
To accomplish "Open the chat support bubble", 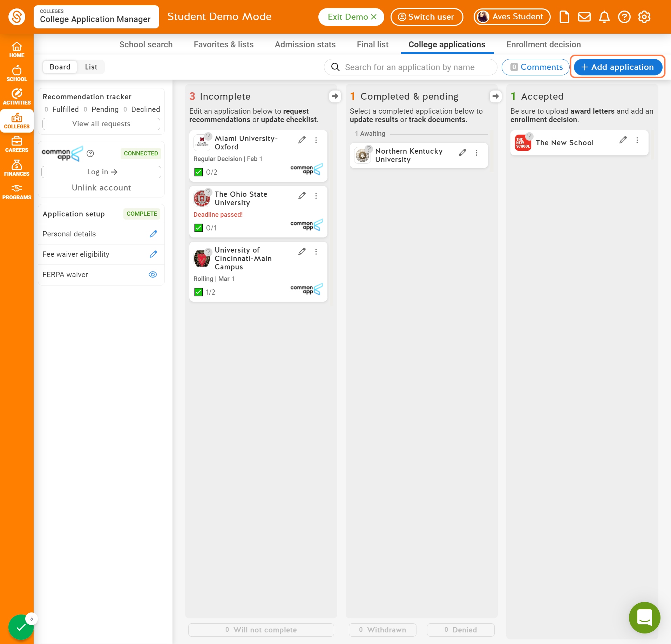I will (x=644, y=617).
